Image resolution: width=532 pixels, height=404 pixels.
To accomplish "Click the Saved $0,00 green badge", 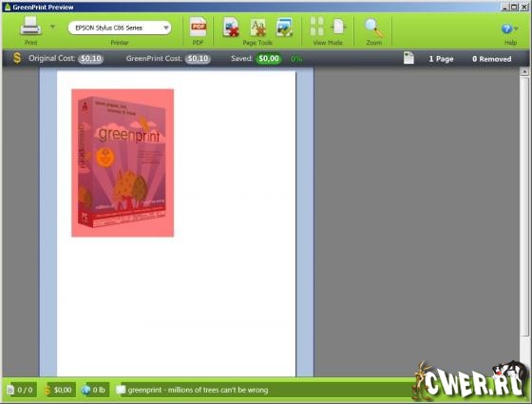I will tap(269, 59).
